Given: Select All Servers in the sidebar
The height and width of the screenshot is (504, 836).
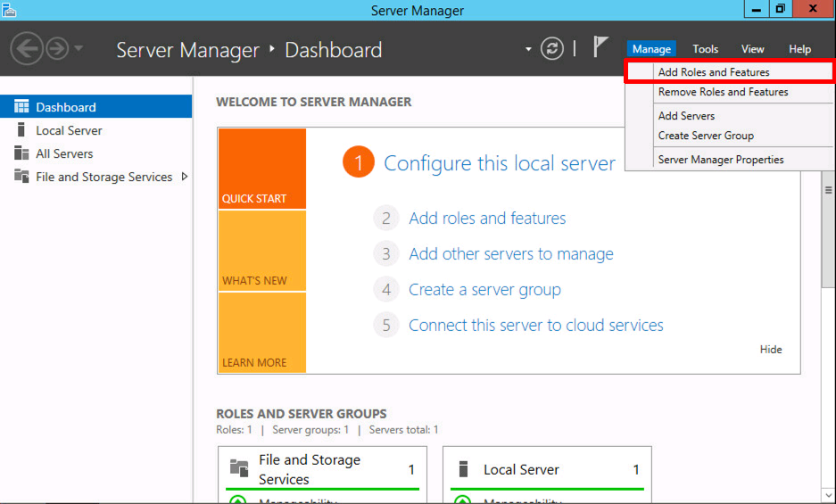Looking at the screenshot, I should [96, 153].
